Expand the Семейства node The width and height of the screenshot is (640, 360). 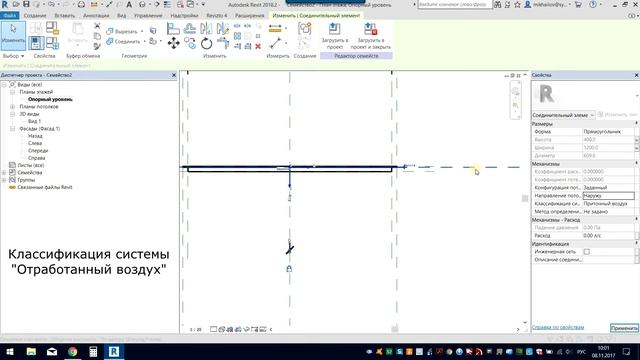tap(4, 173)
